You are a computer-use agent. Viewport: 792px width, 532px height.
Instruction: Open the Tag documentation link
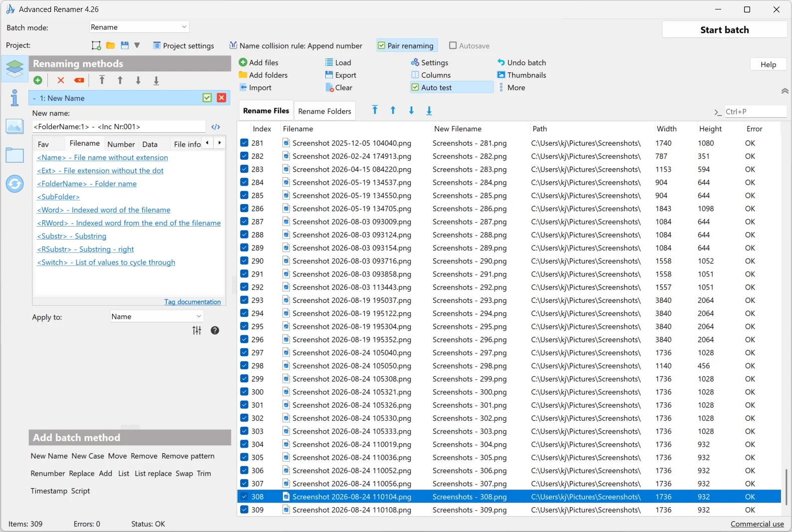pyautogui.click(x=193, y=302)
